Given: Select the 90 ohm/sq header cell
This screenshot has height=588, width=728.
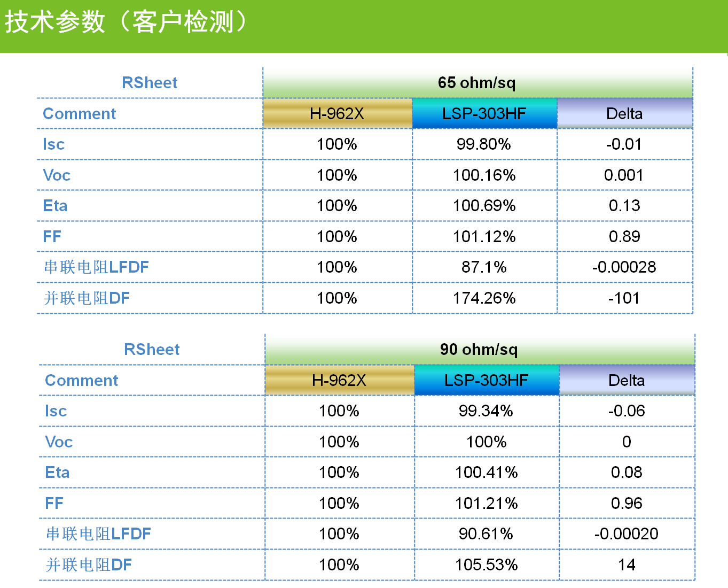Looking at the screenshot, I should 479,350.
